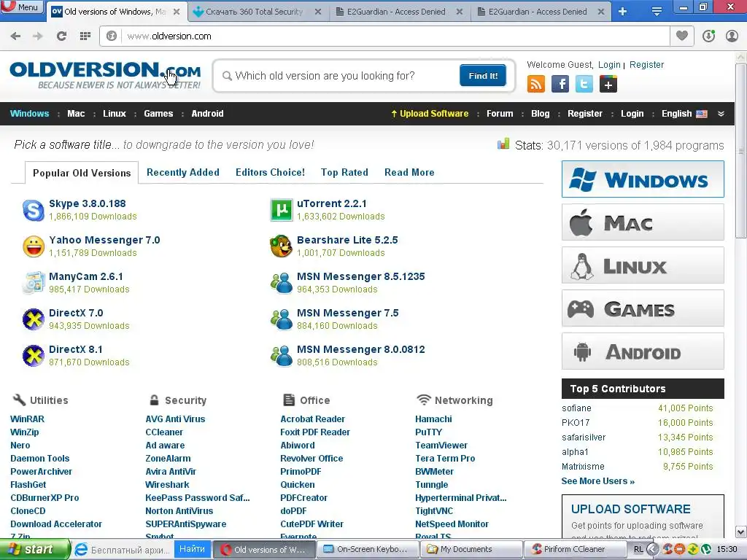Screen dimensions: 747x560
Task: Click the heart bookmark icon
Action: click(x=682, y=36)
